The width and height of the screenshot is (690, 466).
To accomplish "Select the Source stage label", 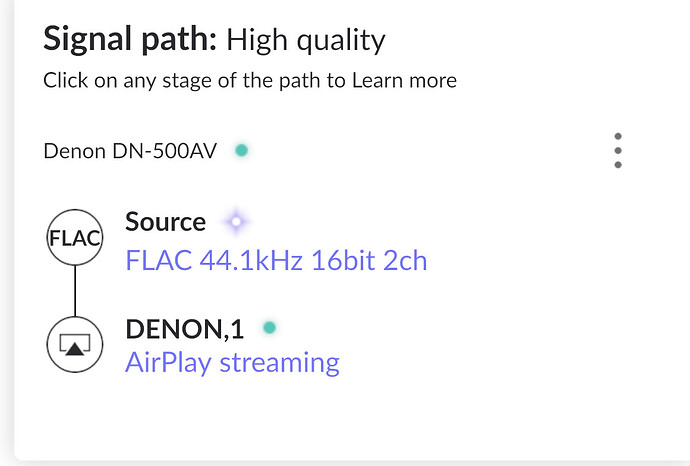I will click(x=165, y=221).
